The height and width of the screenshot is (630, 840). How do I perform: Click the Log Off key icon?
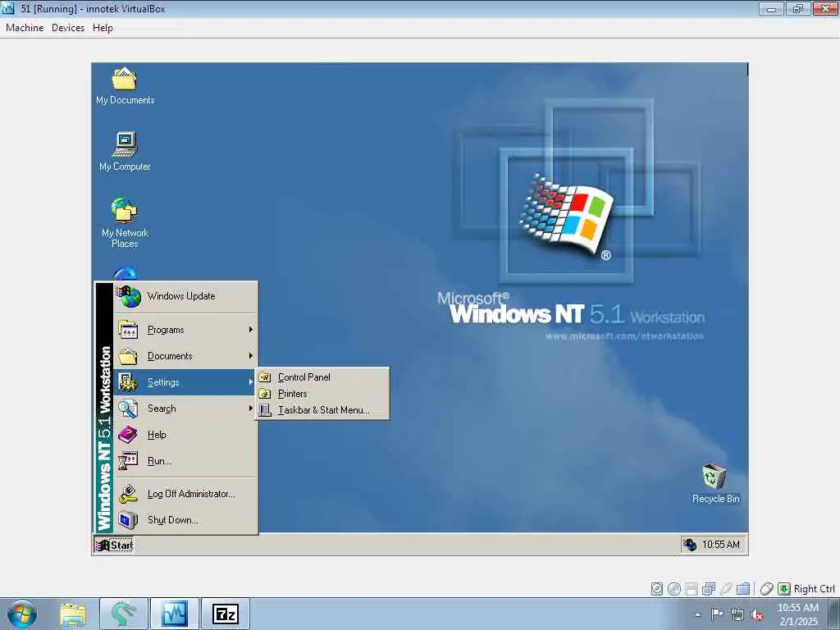pos(128,493)
